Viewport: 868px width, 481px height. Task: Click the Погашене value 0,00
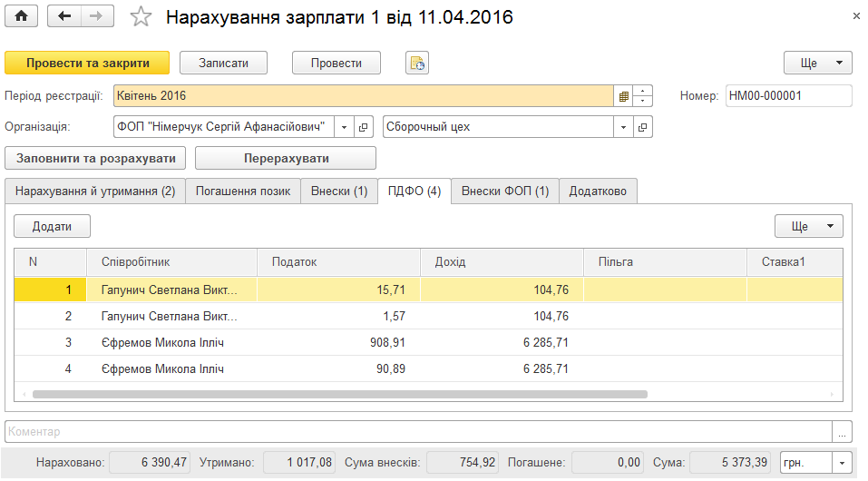point(608,463)
